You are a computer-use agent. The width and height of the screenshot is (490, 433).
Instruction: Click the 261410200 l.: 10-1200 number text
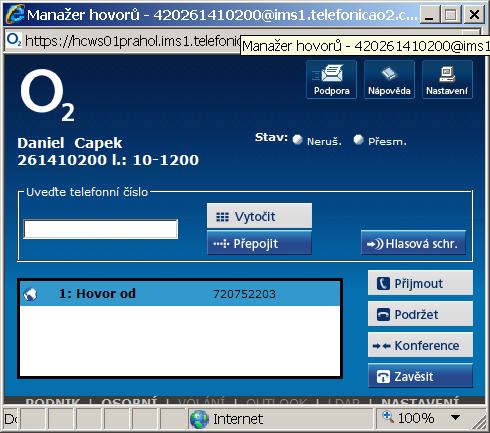(108, 160)
